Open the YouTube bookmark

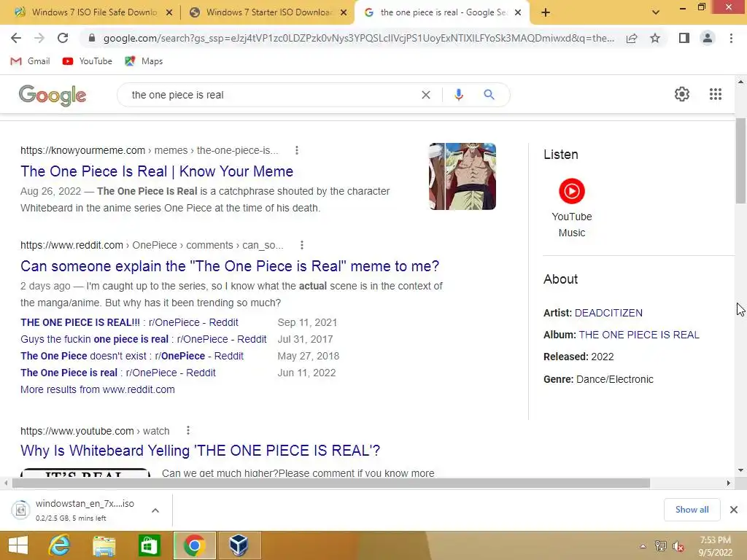point(88,61)
